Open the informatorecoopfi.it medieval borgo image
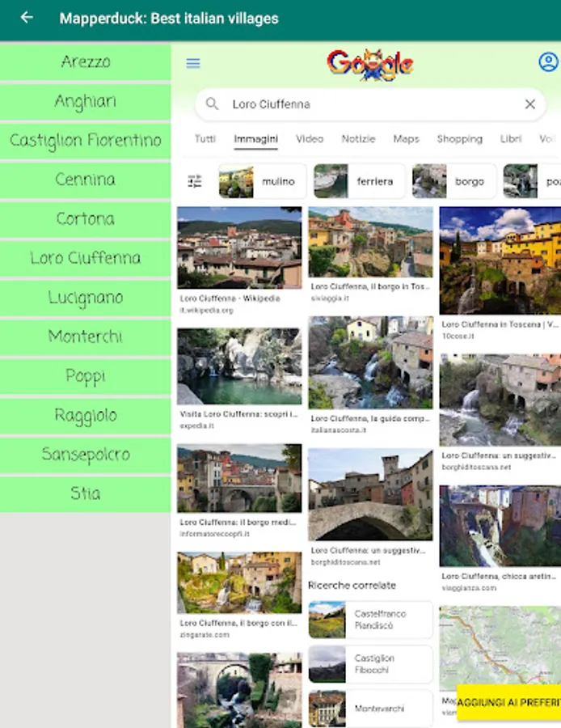 click(239, 478)
